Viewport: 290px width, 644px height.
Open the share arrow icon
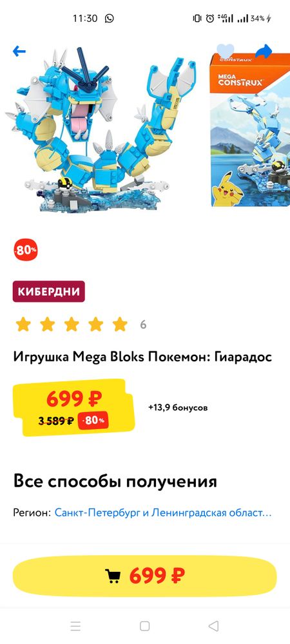pos(264,52)
